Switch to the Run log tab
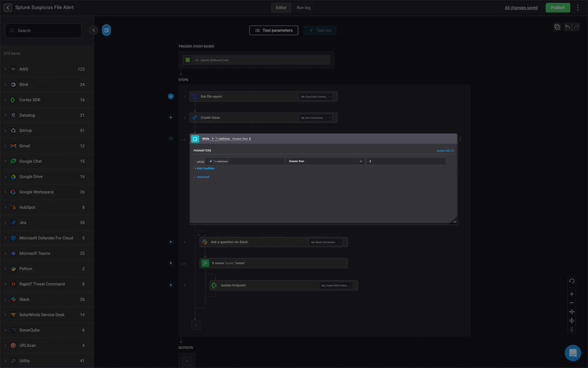Image resolution: width=588 pixels, height=368 pixels. 303,8
